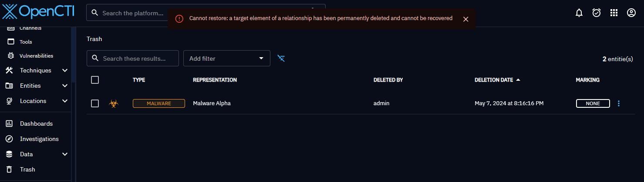644x182 pixels.
Task: Expand the Locations menu section
Action: coord(64,101)
